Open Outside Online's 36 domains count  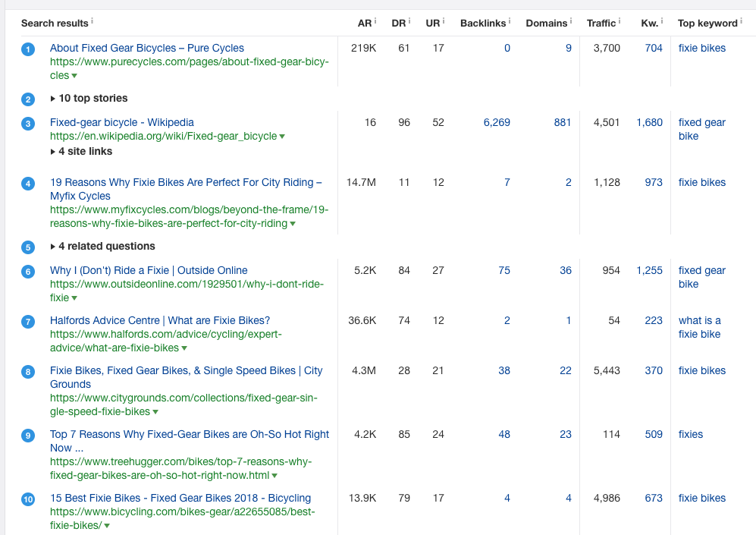tap(566, 271)
